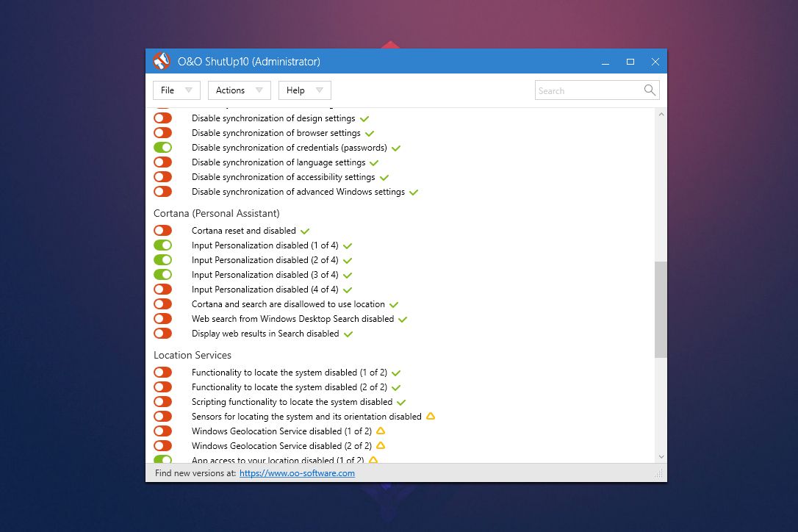Image resolution: width=798 pixels, height=532 pixels.
Task: Toggle Web search from Windows Desktop Search disabled
Action: coord(163,319)
